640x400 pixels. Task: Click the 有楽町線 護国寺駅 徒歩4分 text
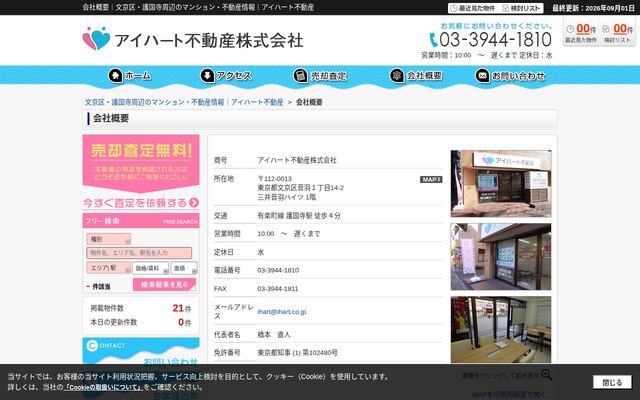(299, 216)
